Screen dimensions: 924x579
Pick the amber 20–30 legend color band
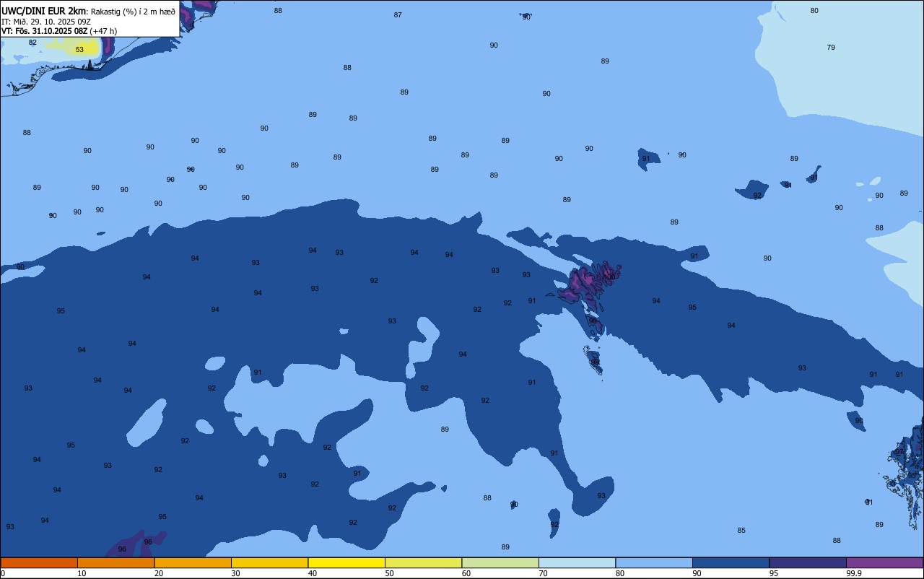[x=193, y=562]
